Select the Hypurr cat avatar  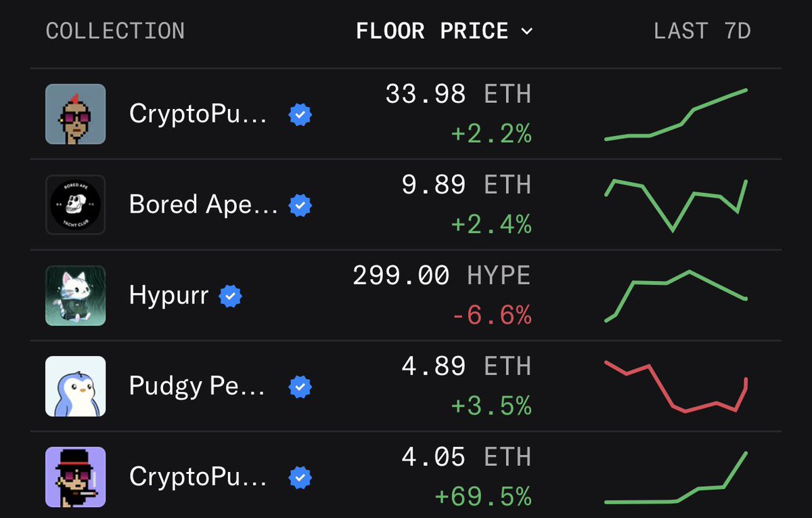pyautogui.click(x=75, y=295)
